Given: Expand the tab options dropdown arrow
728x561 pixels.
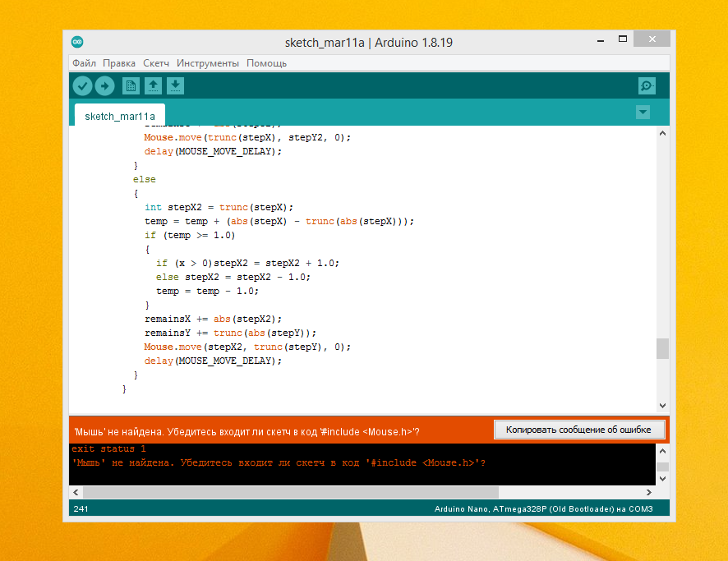Looking at the screenshot, I should click(643, 112).
